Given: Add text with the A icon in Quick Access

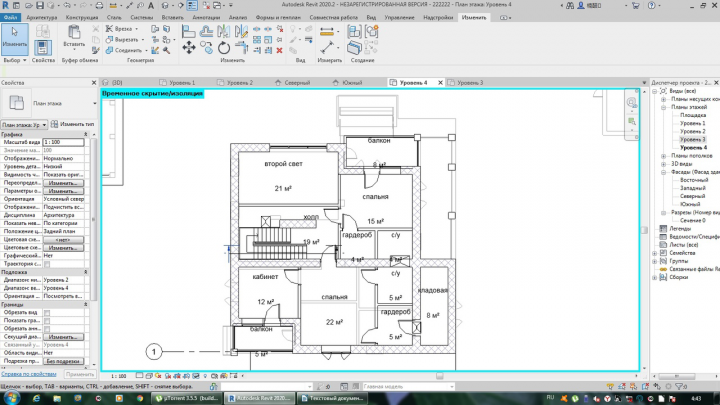Looking at the screenshot, I should click(x=151, y=6).
